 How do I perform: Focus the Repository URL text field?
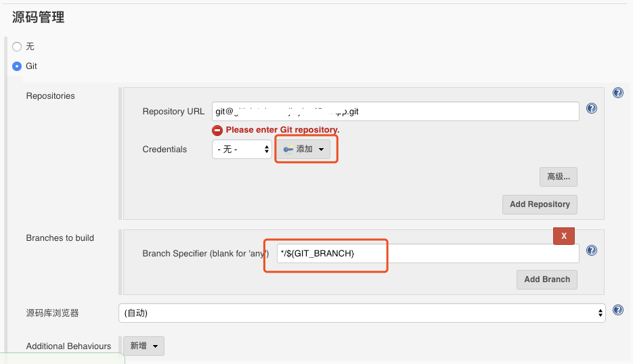pos(395,111)
